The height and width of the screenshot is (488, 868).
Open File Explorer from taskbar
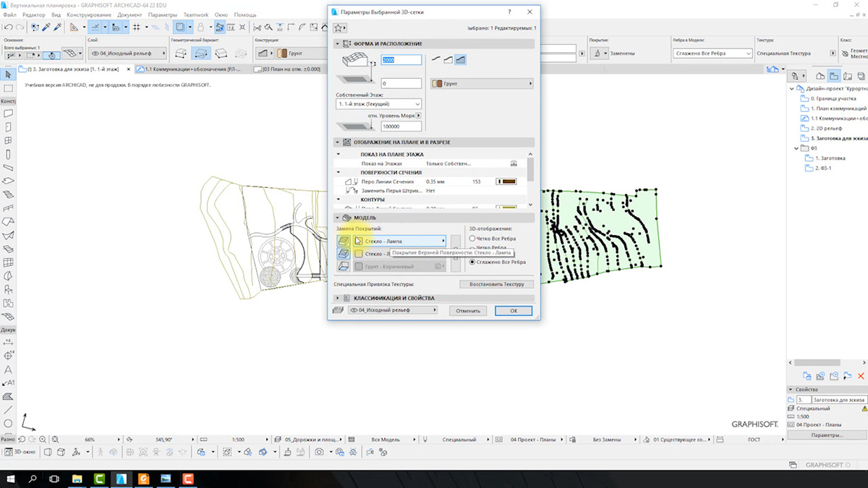tap(77, 479)
